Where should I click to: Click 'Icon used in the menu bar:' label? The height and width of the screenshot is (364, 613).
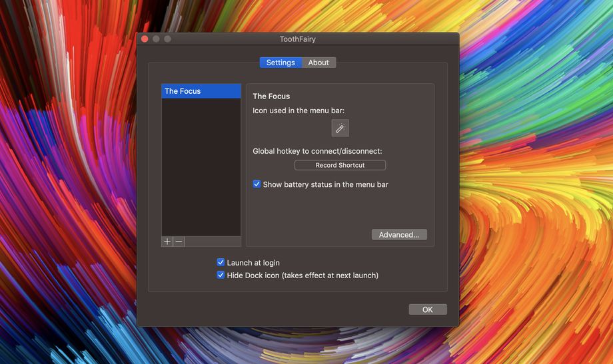299,110
